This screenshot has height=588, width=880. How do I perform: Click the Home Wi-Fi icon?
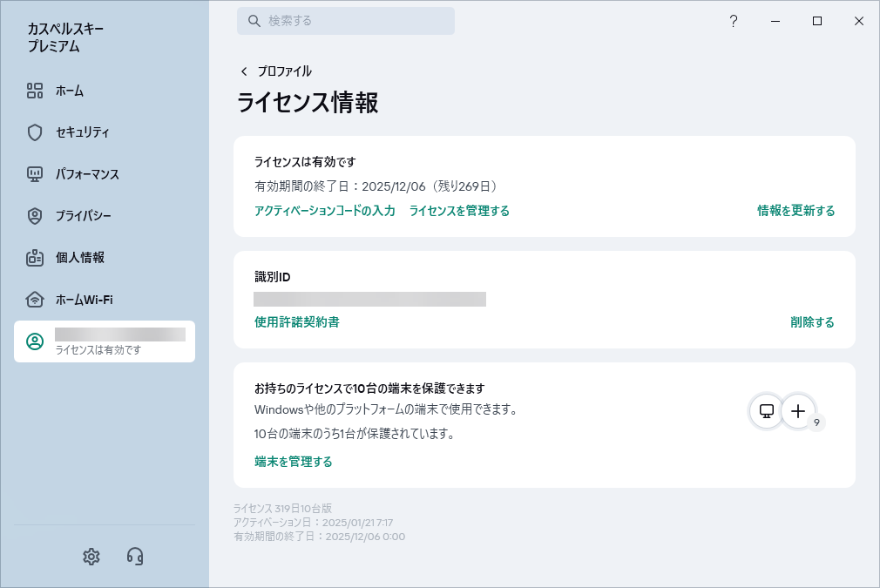[x=35, y=299]
